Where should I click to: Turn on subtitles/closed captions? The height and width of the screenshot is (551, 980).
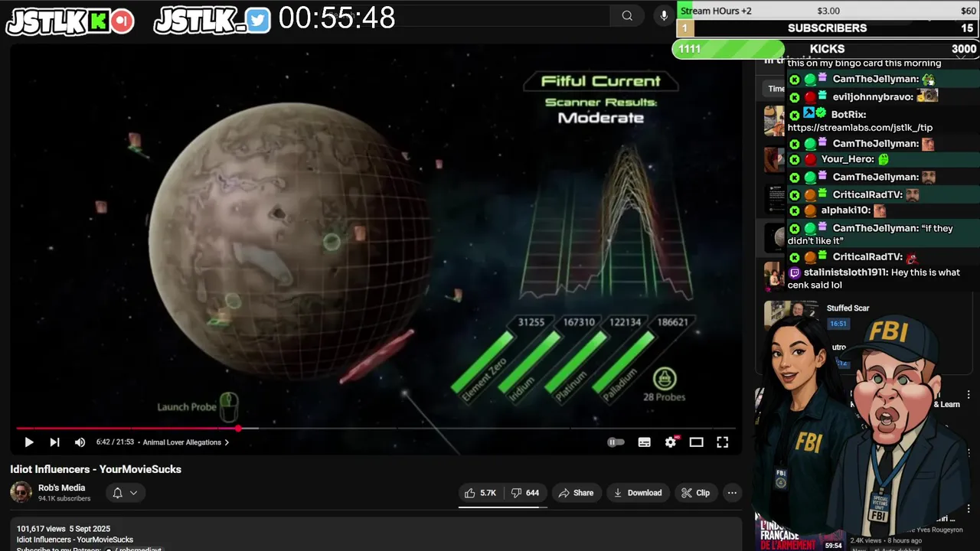pyautogui.click(x=645, y=442)
